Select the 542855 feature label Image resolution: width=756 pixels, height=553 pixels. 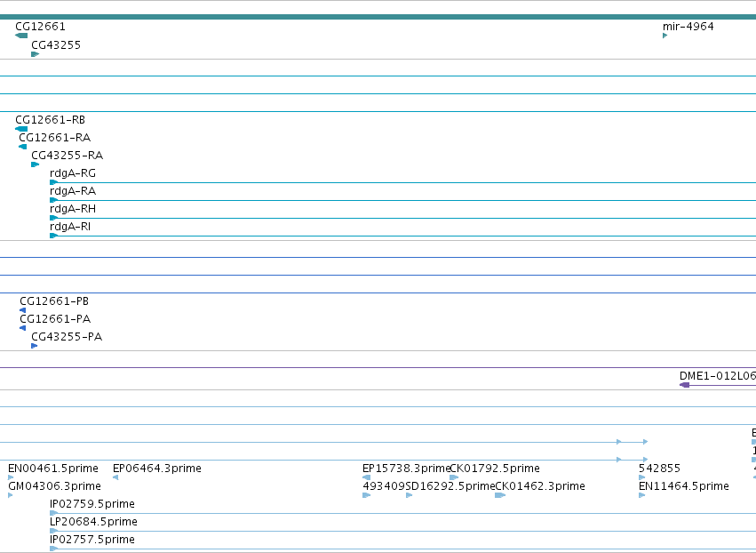[659, 469]
